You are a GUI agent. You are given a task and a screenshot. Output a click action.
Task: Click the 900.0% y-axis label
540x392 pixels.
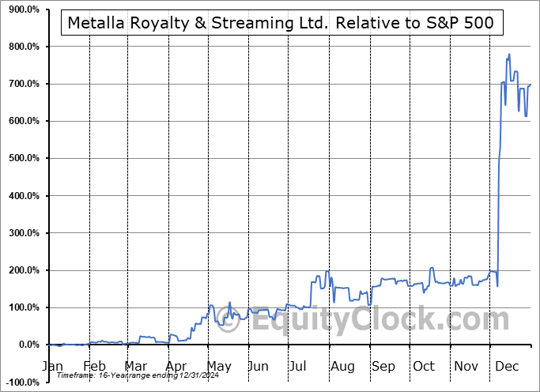click(23, 9)
